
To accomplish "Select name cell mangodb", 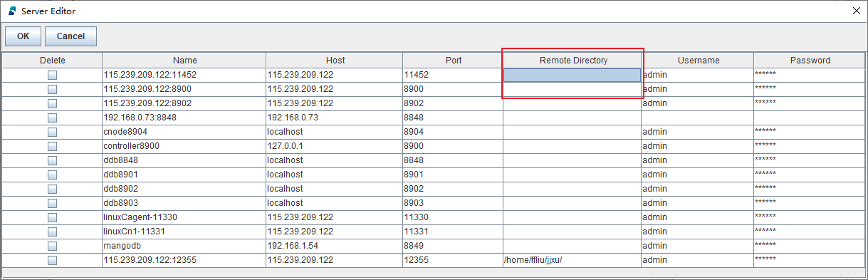I will (184, 246).
